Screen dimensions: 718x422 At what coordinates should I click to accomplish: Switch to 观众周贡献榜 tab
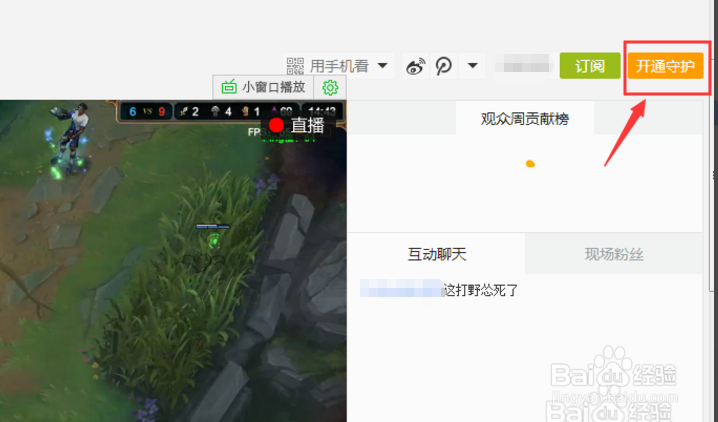(x=525, y=119)
